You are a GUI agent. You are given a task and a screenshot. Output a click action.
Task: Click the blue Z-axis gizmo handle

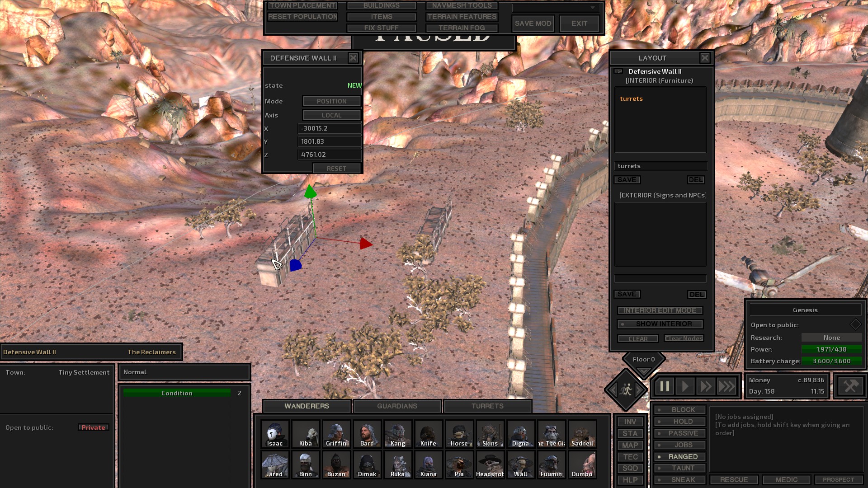295,265
